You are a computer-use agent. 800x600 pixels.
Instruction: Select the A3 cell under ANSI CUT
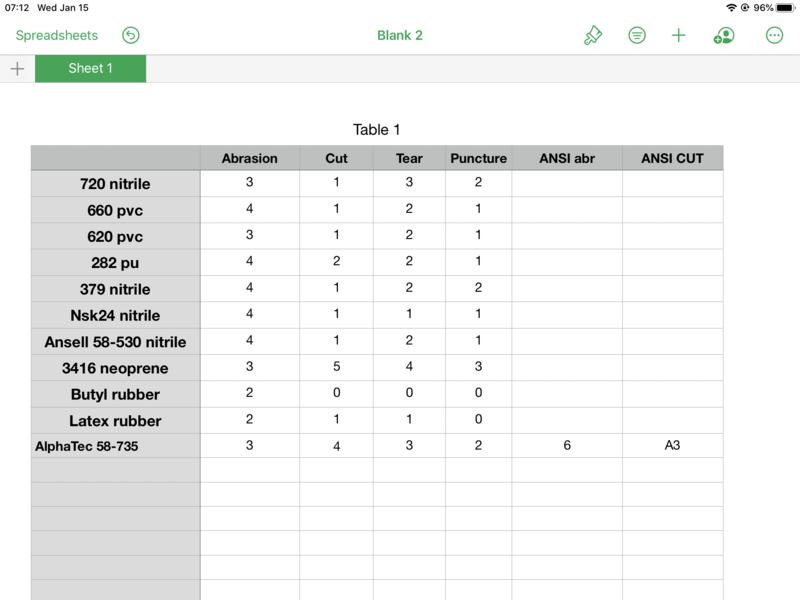click(672, 446)
